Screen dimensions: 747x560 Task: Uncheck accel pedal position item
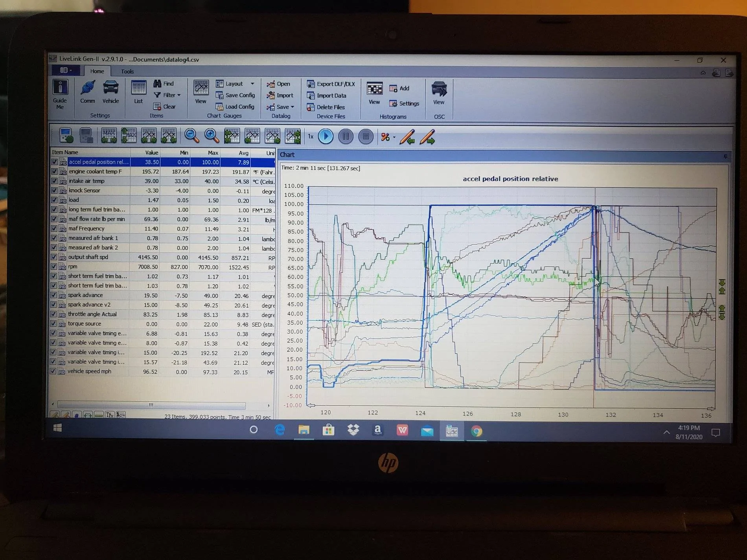[x=55, y=162]
